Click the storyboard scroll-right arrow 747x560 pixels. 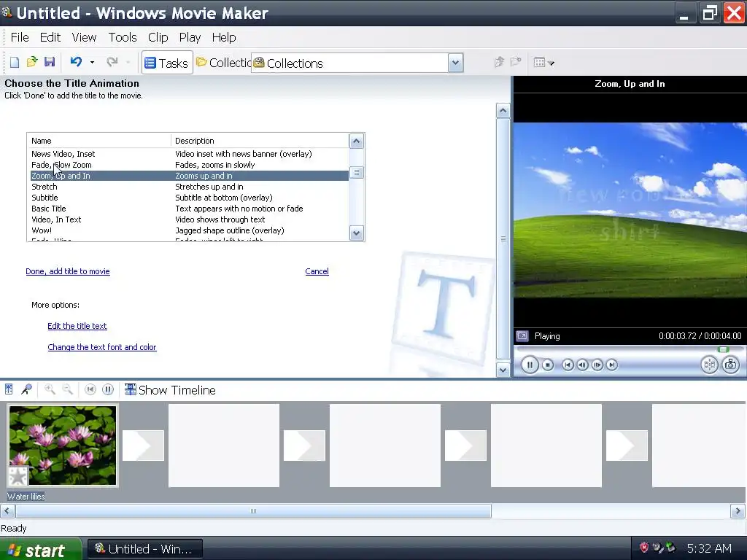pyautogui.click(x=738, y=511)
